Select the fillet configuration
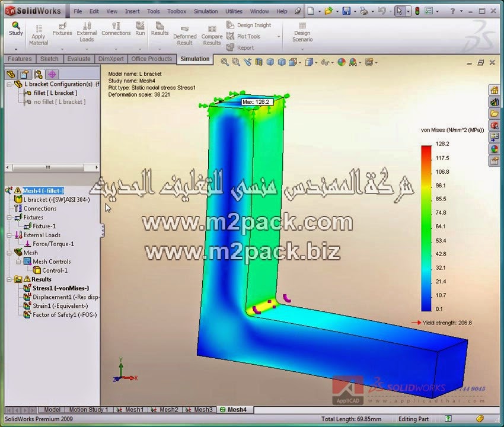Image resolution: width=504 pixels, height=427 pixels. tap(55, 93)
